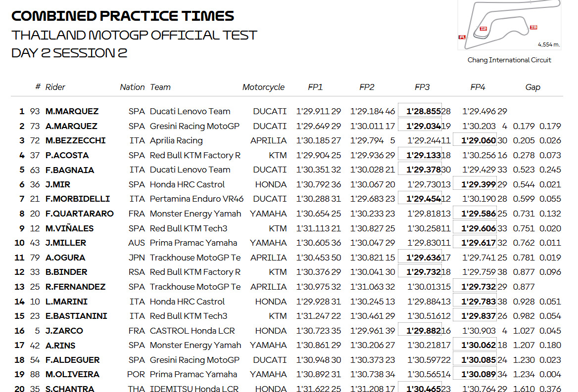Select F.BAGNAIA in the rider list
Image resolution: width=578 pixels, height=392 pixels.
pyautogui.click(x=70, y=170)
